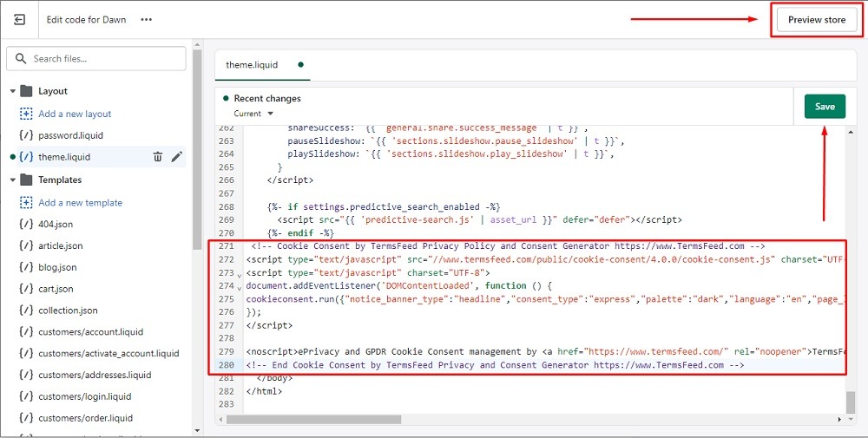Click the cart.json file icon
This screenshot has width=868, height=438.
26,289
